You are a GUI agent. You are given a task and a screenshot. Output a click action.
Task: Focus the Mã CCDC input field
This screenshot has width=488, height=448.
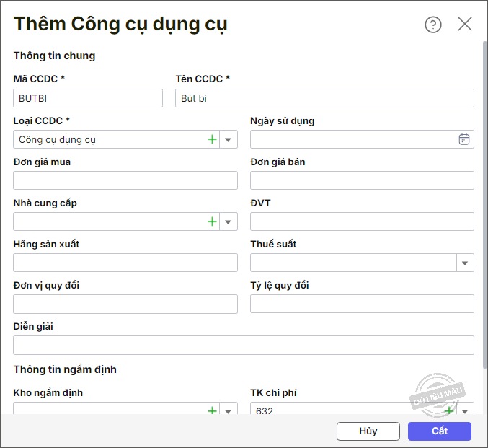point(88,98)
